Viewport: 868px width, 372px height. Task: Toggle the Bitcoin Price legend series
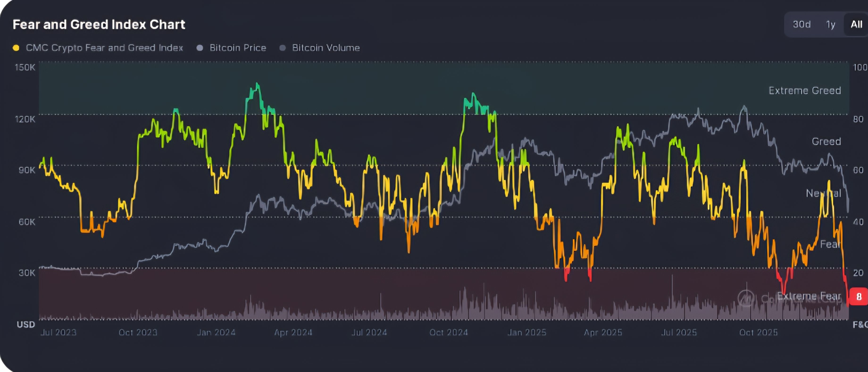238,48
